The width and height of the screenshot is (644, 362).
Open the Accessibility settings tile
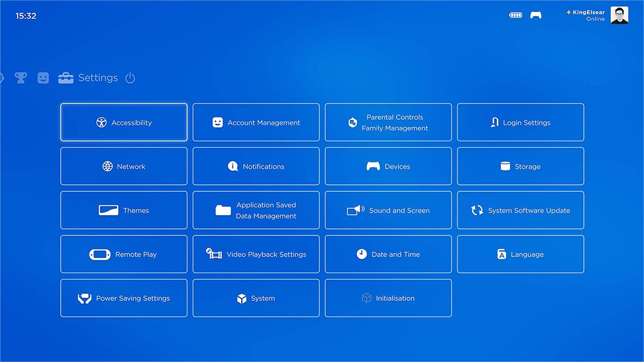point(124,122)
